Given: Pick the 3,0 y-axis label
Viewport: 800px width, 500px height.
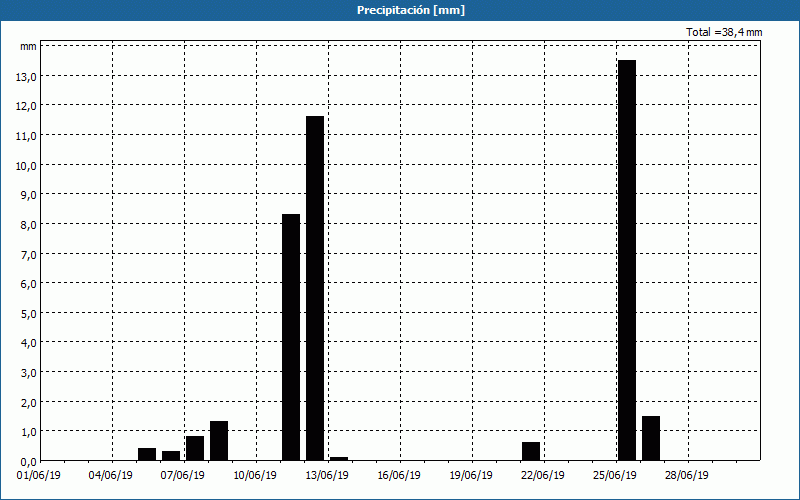Looking at the screenshot, I should pyautogui.click(x=28, y=372).
